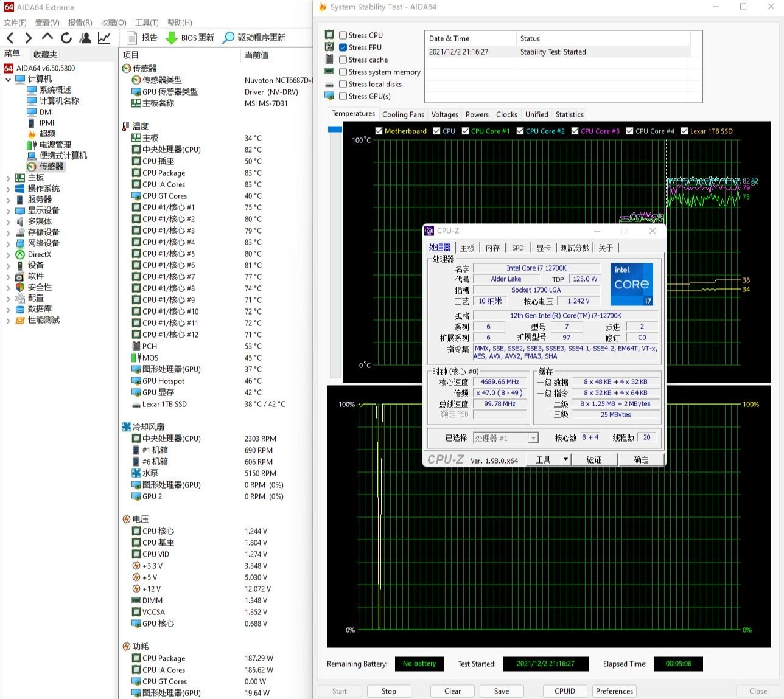
Task: Open the 工具(T) menu
Action: 147,23
